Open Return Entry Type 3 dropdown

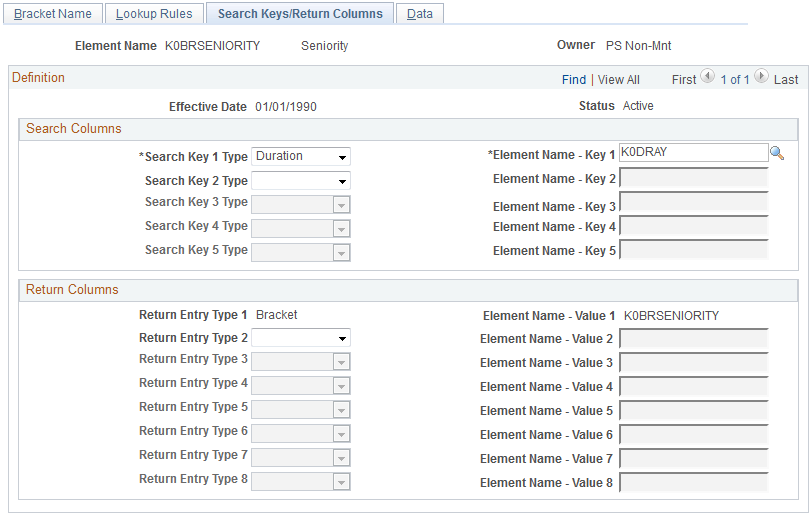click(300, 362)
